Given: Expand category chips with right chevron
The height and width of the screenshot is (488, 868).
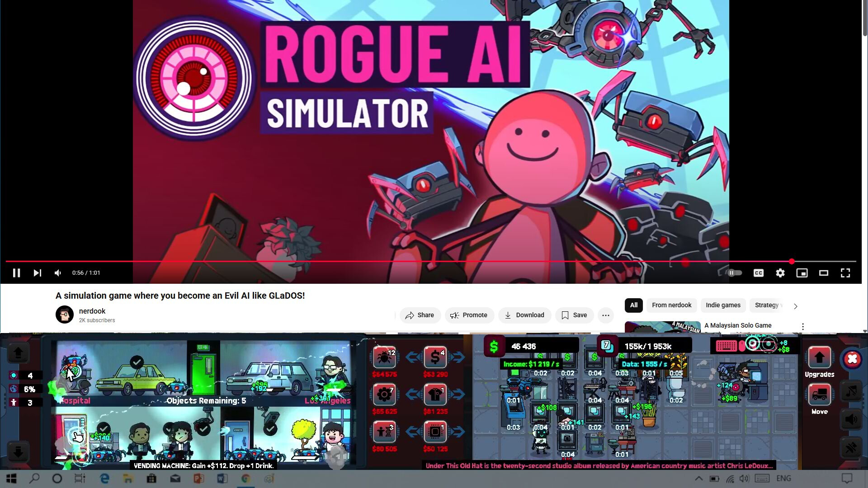Looking at the screenshot, I should [796, 306].
